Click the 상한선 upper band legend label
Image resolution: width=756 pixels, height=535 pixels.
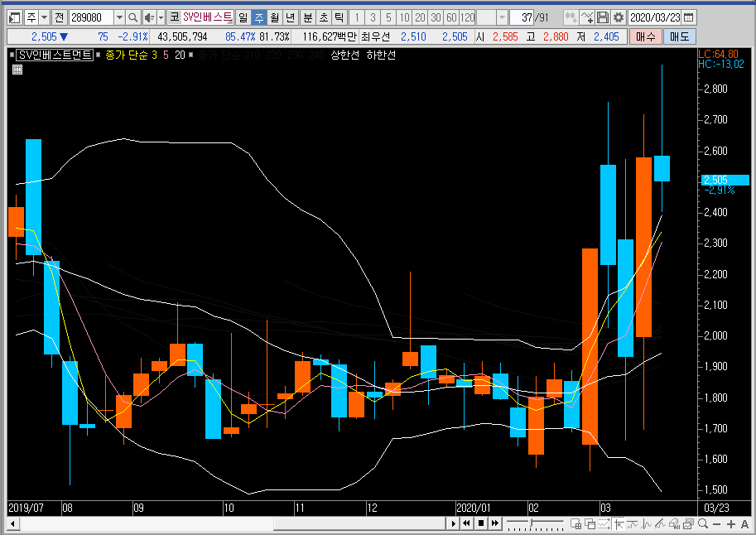[344, 55]
